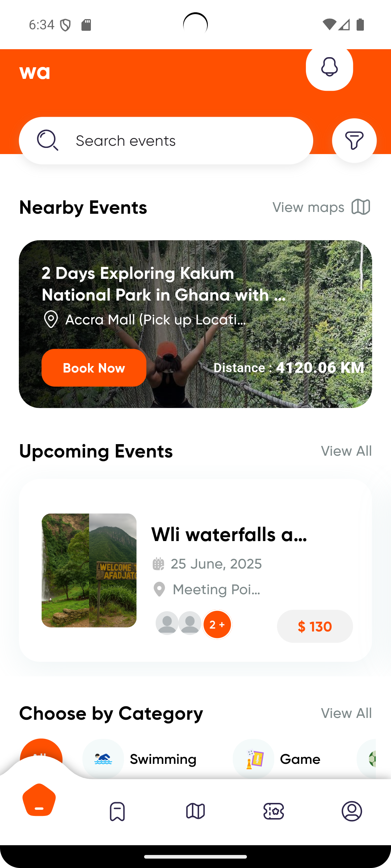The image size is (391, 868).
Task: Tap the search magnifier icon
Action: point(47,140)
